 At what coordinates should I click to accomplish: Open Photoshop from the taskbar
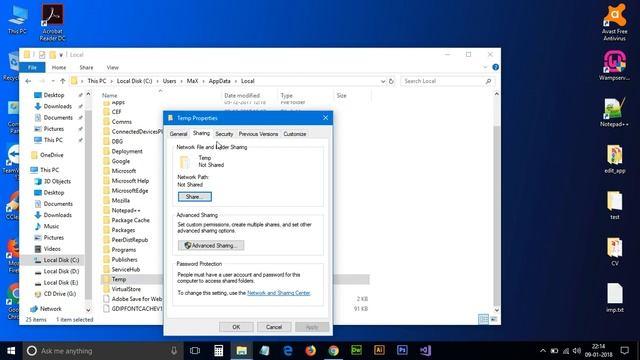[402, 351]
